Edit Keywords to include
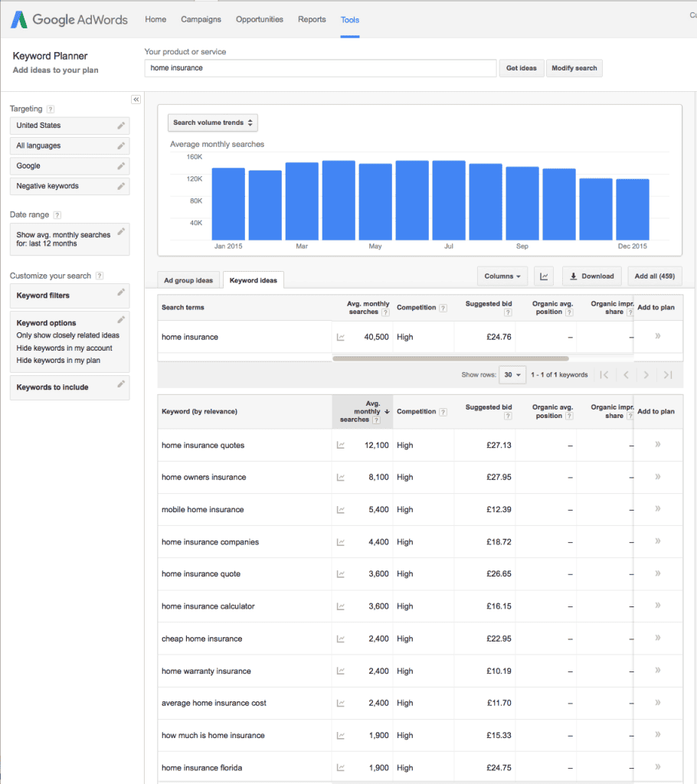Viewport: 697px width, 784px height. 120,384
